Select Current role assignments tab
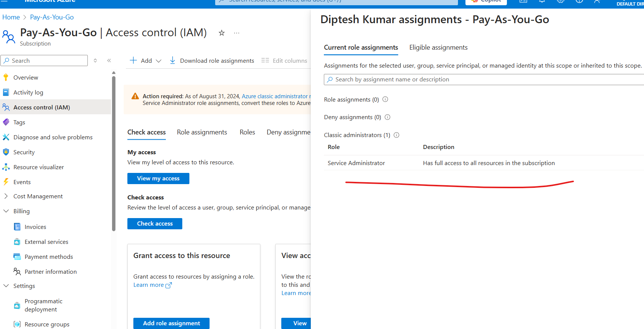 tap(361, 47)
